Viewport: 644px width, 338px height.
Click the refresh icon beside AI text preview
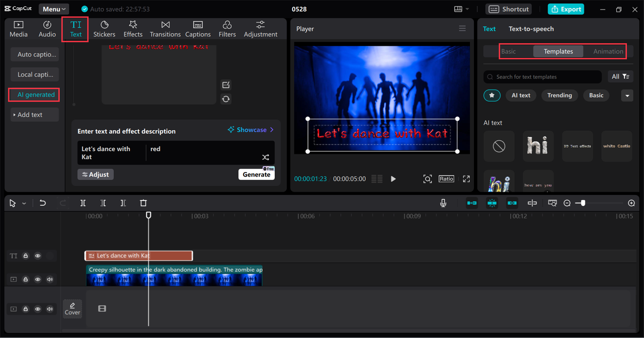pos(226,99)
